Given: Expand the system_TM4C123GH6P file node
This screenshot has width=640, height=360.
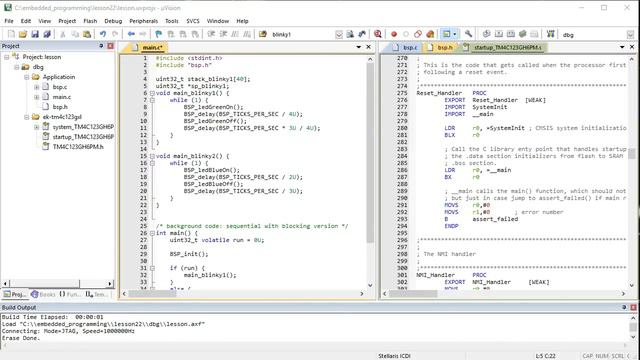Looking at the screenshot, I should click(36, 127).
